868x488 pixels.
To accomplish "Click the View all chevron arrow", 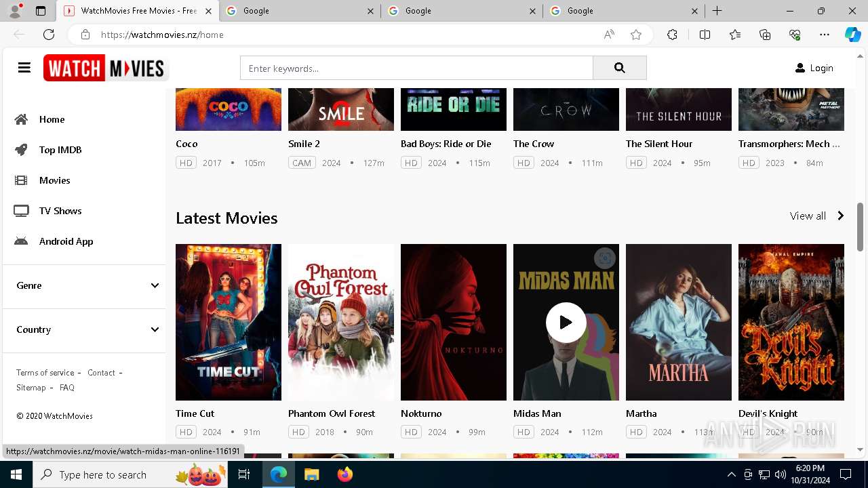I will 840,216.
